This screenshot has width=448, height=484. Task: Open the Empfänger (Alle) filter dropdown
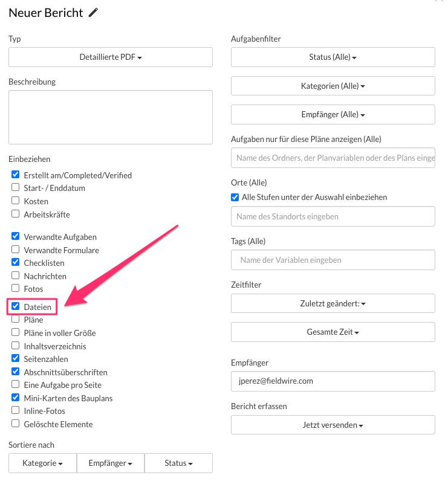[x=333, y=114]
